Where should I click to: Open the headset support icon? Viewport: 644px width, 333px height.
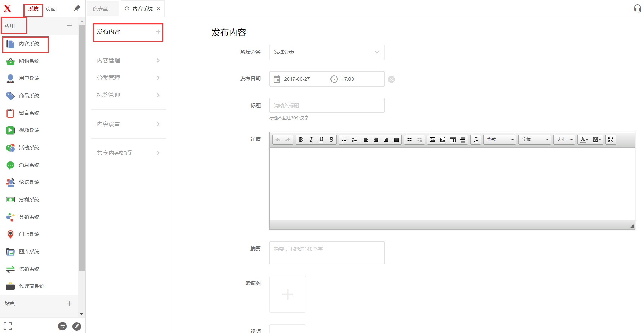637,8
